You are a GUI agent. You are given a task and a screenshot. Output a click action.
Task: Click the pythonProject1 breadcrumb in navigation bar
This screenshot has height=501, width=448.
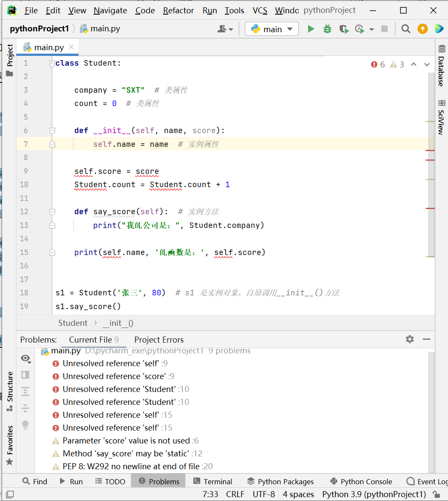(x=39, y=29)
